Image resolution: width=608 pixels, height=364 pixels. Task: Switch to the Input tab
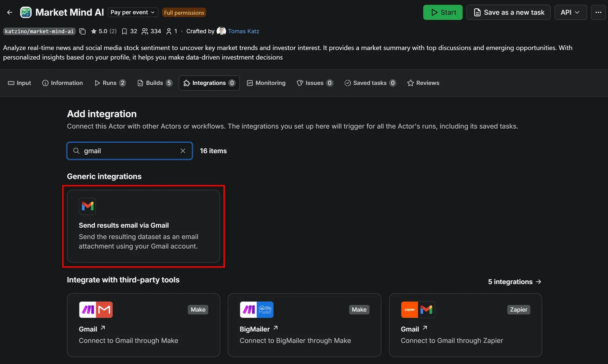(19, 83)
